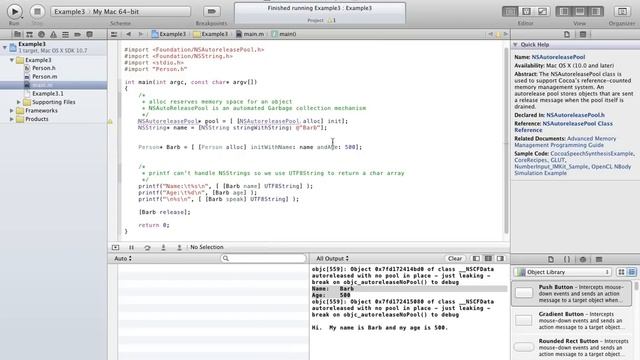Select main.m in jump bar

[250, 34]
